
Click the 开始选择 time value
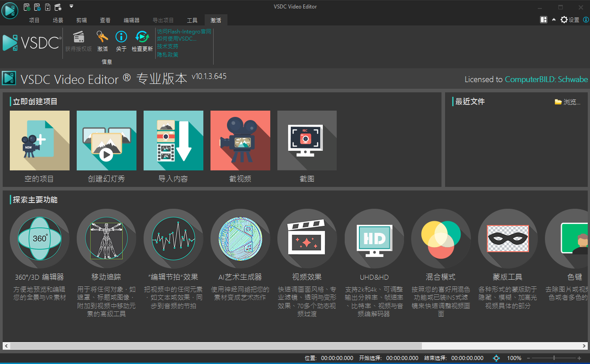click(402, 358)
